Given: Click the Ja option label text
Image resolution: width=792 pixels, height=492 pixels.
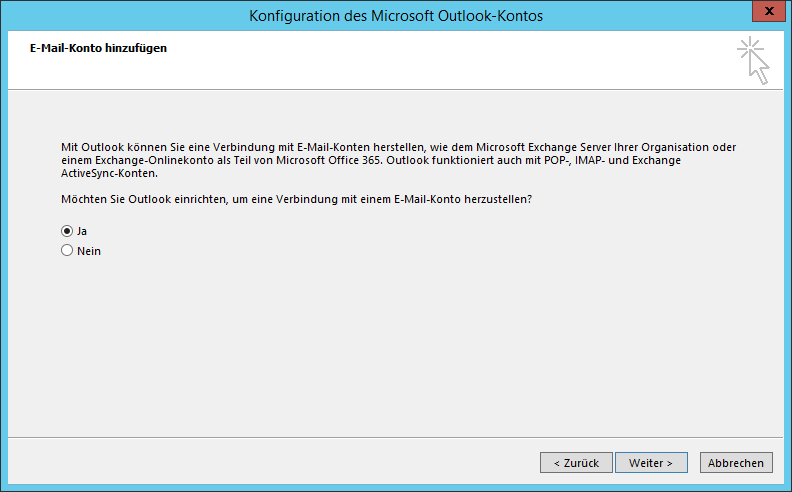Looking at the screenshot, I should point(82,231).
